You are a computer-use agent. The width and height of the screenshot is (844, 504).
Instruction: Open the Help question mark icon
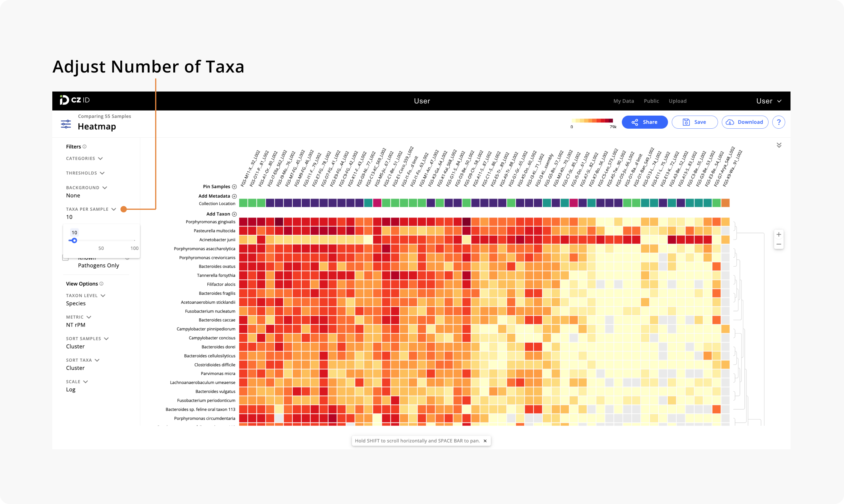tap(779, 122)
